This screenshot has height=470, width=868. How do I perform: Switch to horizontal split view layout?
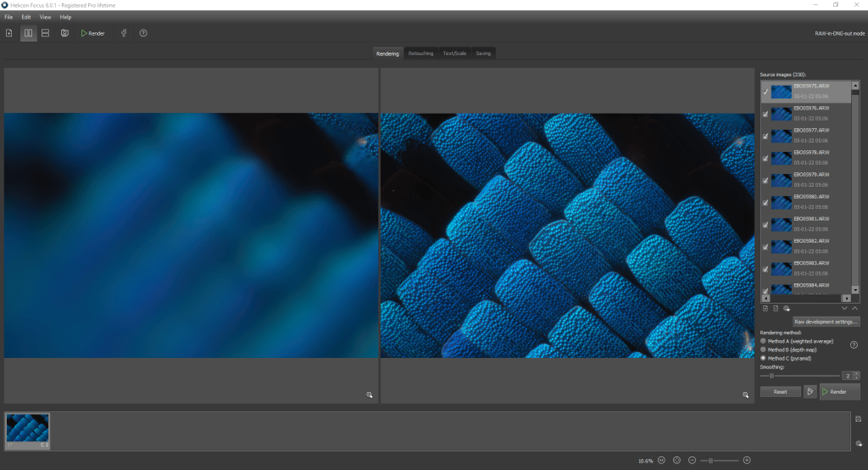point(46,33)
